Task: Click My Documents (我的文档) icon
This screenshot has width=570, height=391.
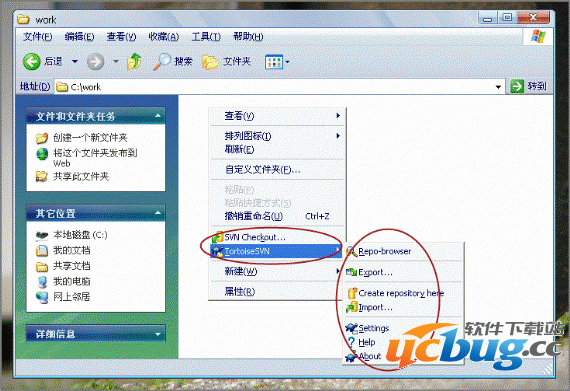Action: click(x=42, y=251)
